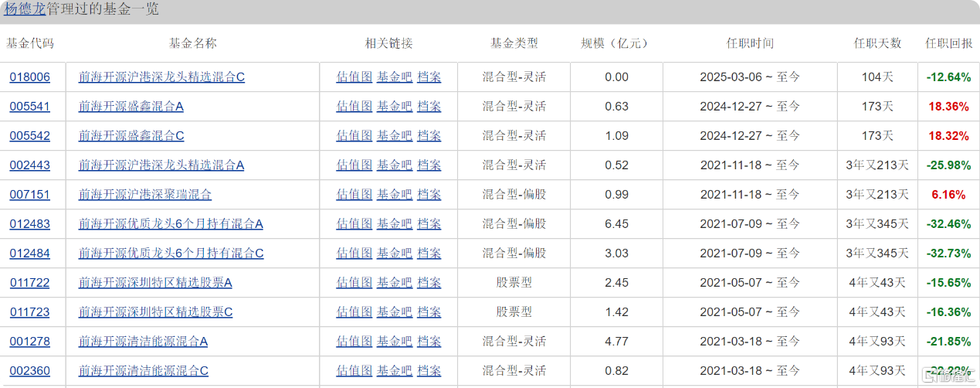Viewport: 980px width, 388px height.
Task: Open 基金吧 for fund 002360
Action: [x=395, y=371]
